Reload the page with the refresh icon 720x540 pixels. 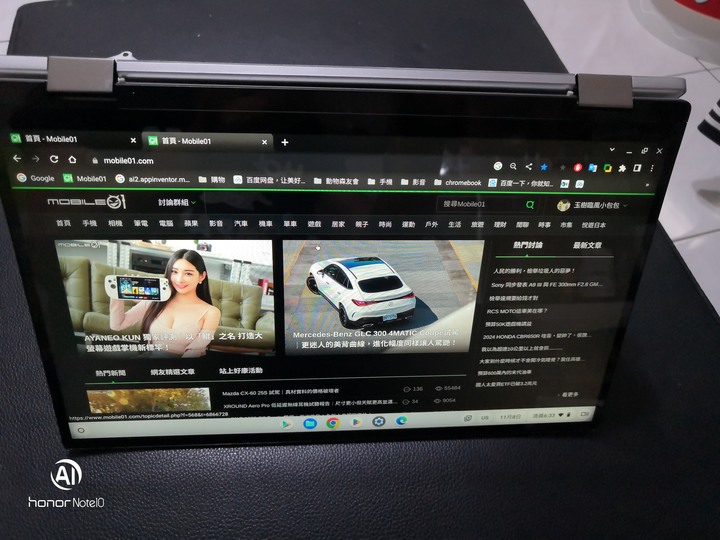(54, 159)
